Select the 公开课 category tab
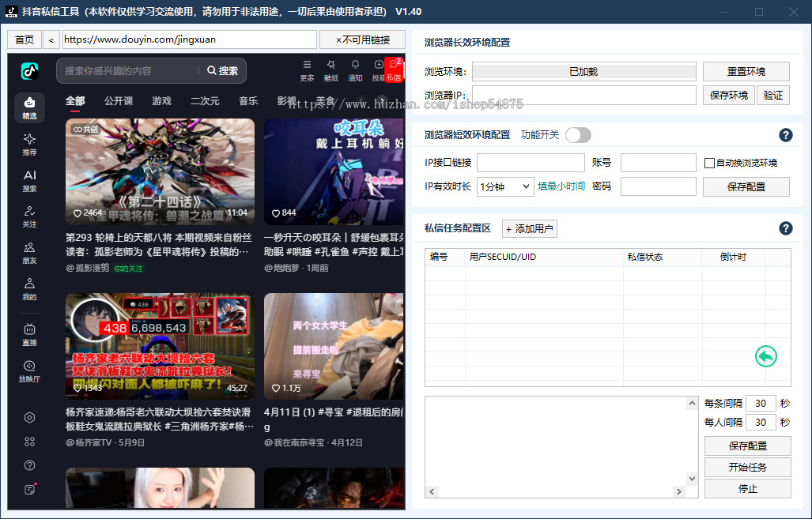Image resolution: width=812 pixels, height=519 pixels. [119, 101]
